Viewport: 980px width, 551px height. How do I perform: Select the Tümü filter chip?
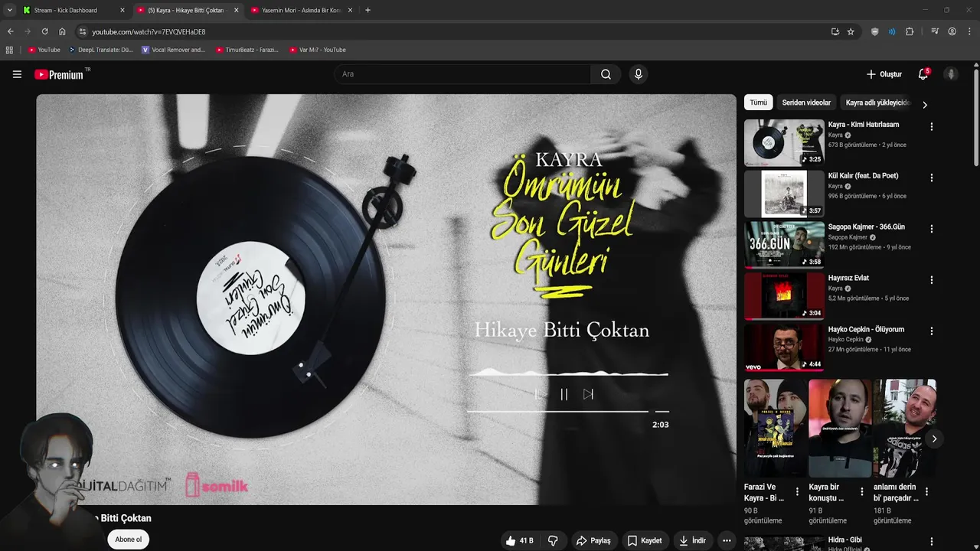[758, 103]
